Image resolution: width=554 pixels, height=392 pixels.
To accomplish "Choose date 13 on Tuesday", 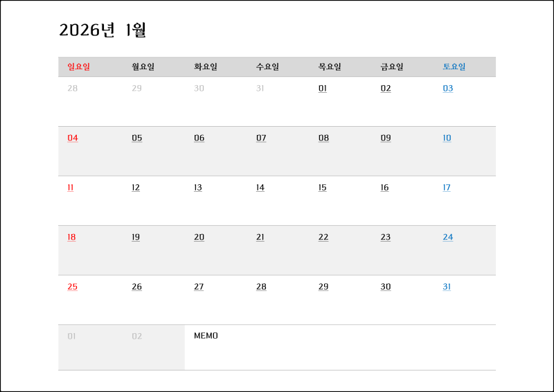I will pos(198,187).
